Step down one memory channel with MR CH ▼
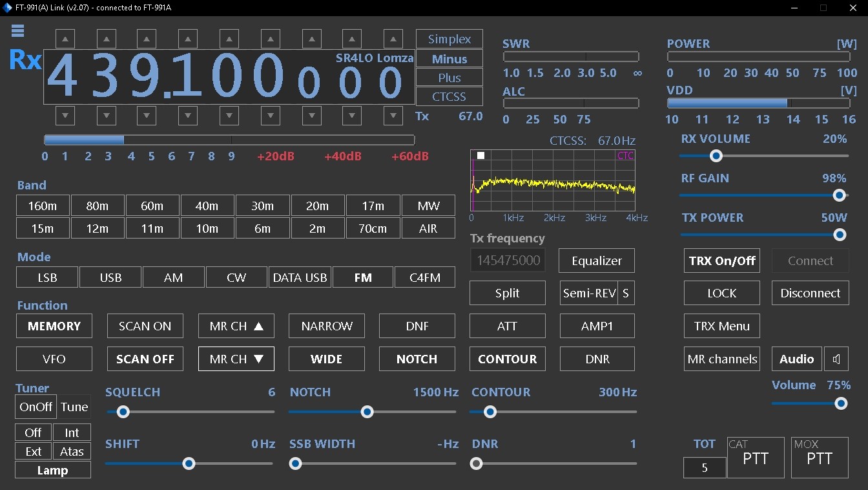This screenshot has width=868, height=490. click(x=236, y=359)
